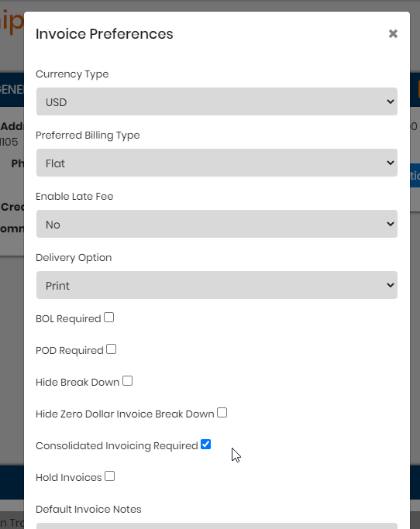Click the Default Invoice Notes label

point(88,510)
